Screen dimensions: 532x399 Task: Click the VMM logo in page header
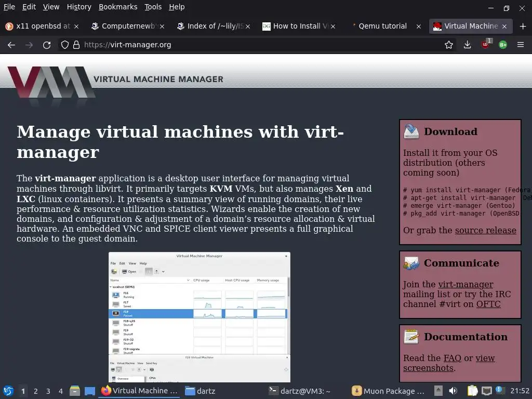(x=51, y=83)
